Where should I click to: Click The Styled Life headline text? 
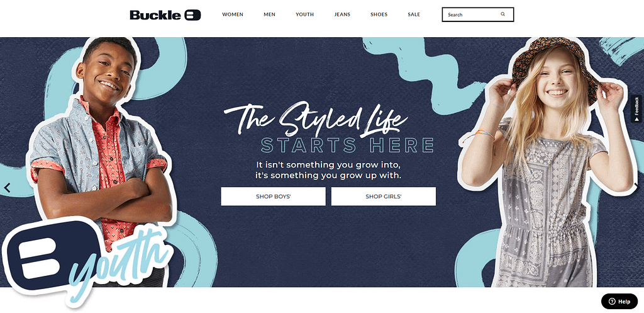coord(316,119)
